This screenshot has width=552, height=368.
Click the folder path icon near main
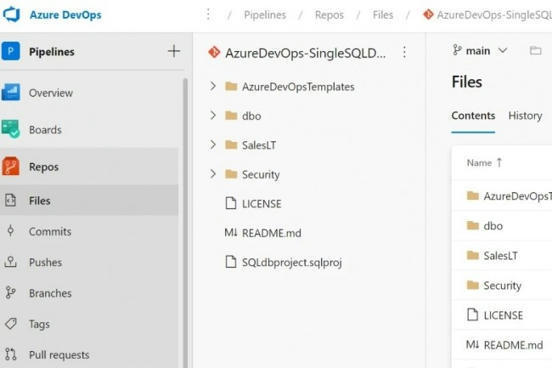tap(535, 50)
